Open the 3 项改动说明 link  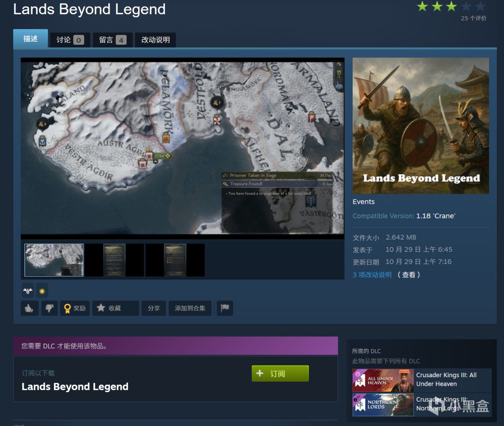372,275
